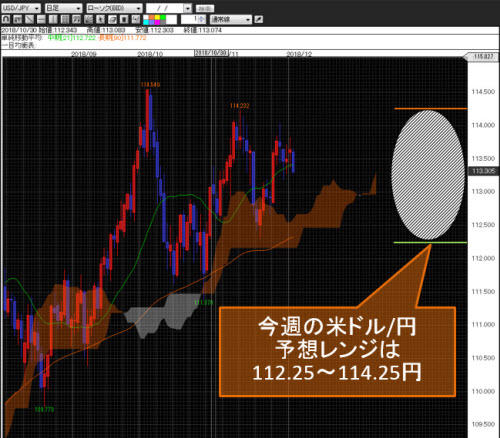The width and height of the screenshot is (500, 438).
Task: Click the date entry field
Action: [165, 8]
